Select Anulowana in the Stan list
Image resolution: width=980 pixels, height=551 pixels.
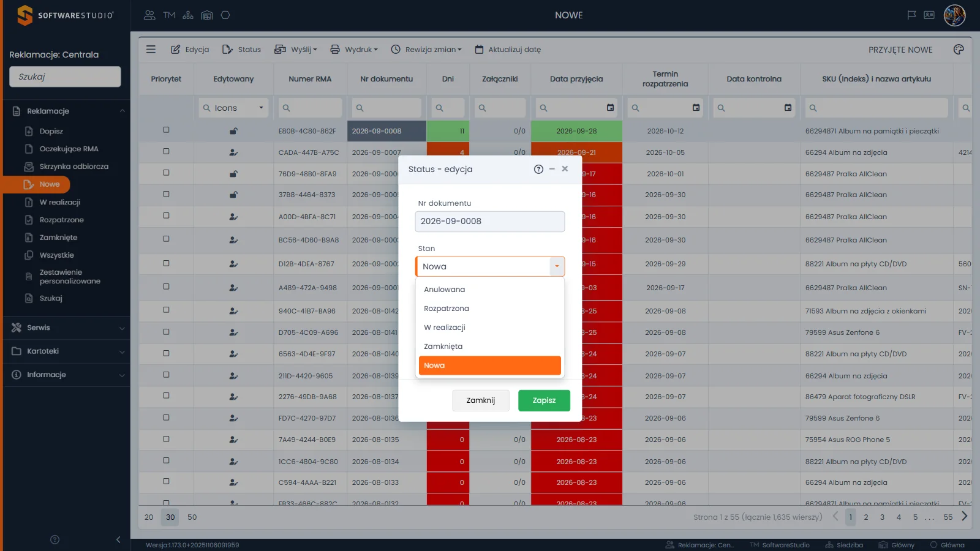(x=489, y=290)
